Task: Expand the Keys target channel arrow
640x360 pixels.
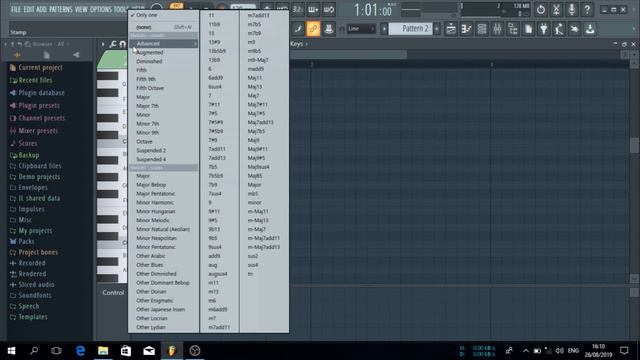Action: click(307, 44)
